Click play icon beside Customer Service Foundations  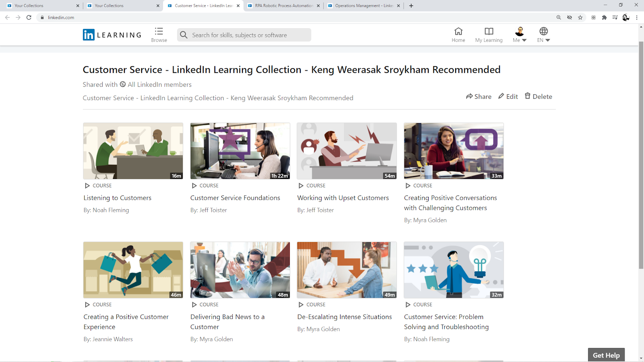tap(194, 185)
